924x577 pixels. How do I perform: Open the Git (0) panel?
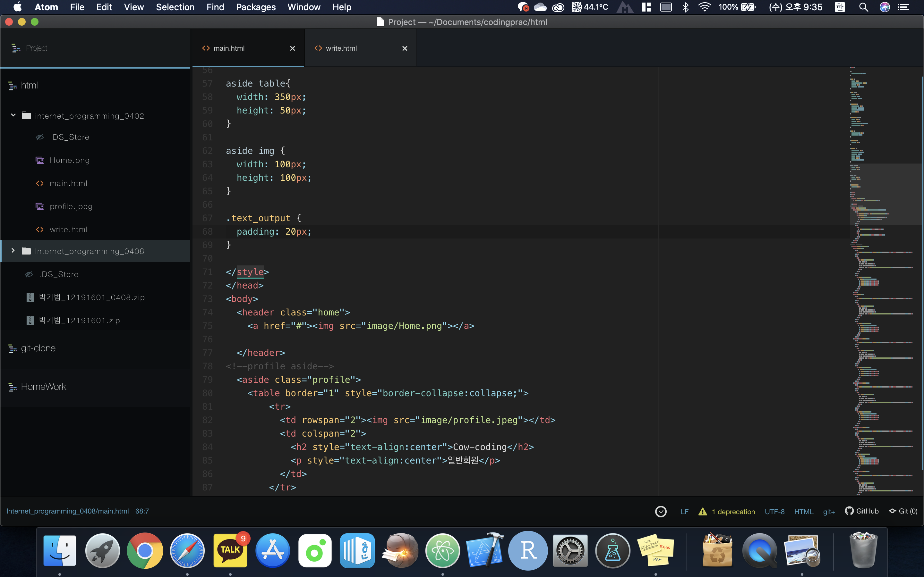click(x=903, y=511)
